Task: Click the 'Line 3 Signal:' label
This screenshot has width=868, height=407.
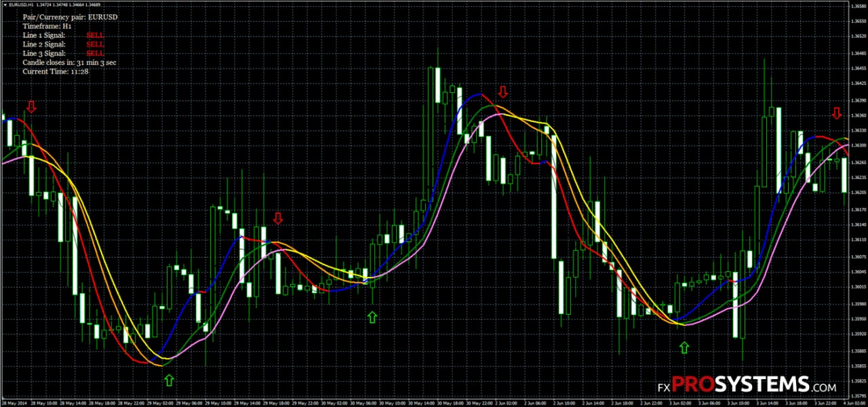Action: 44,53
